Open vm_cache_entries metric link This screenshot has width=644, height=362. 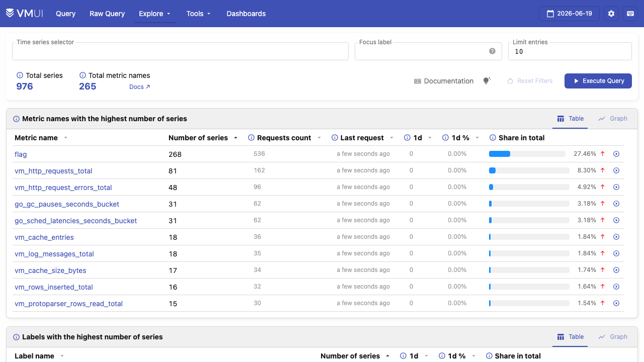tap(44, 237)
